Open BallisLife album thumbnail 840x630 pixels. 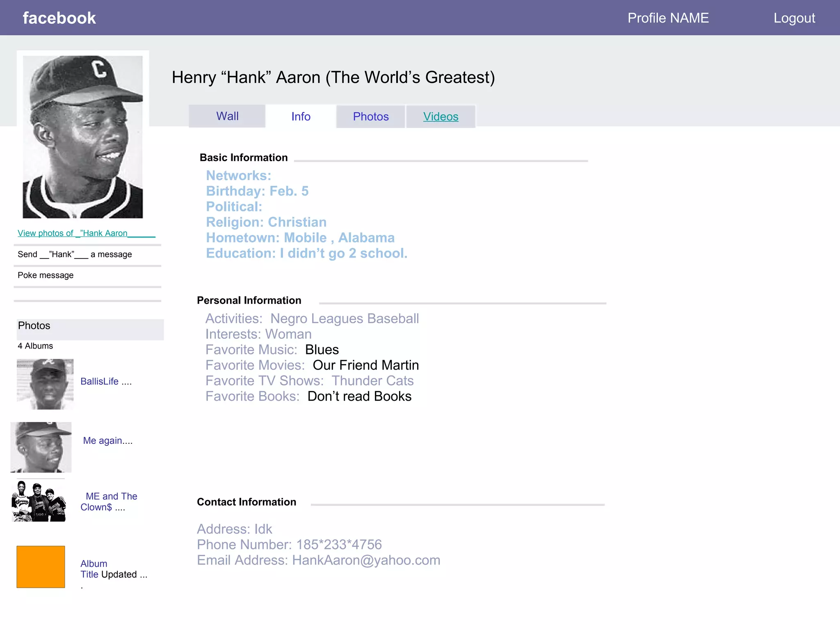coord(45,384)
